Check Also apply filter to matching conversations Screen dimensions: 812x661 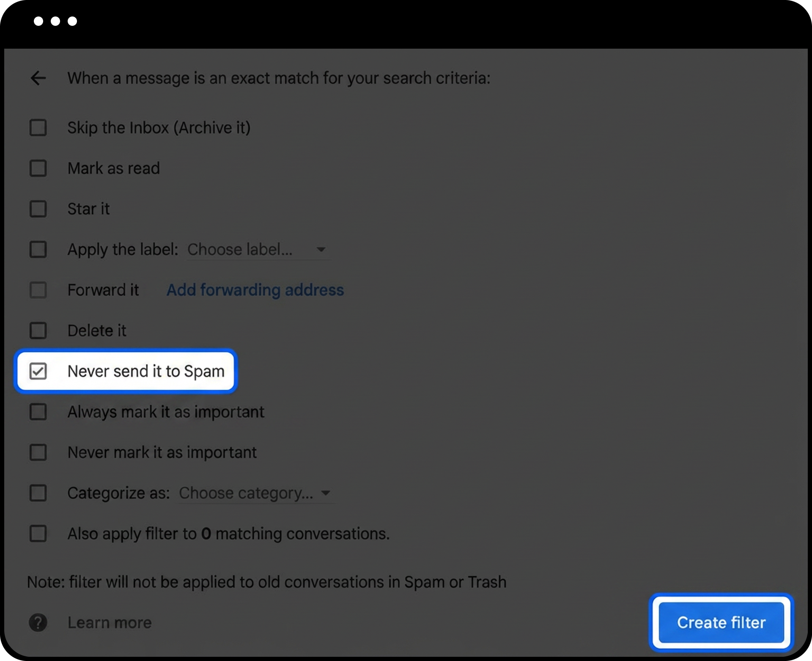[38, 534]
